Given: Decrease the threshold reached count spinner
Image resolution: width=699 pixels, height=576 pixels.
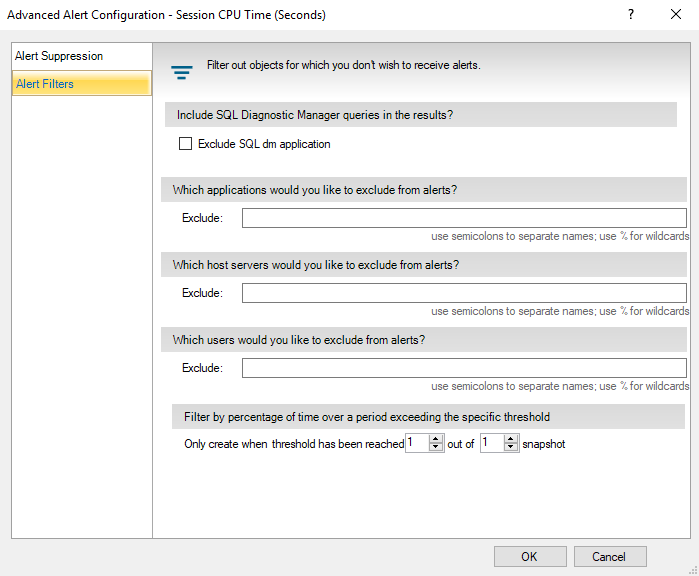Looking at the screenshot, I should coord(436,447).
